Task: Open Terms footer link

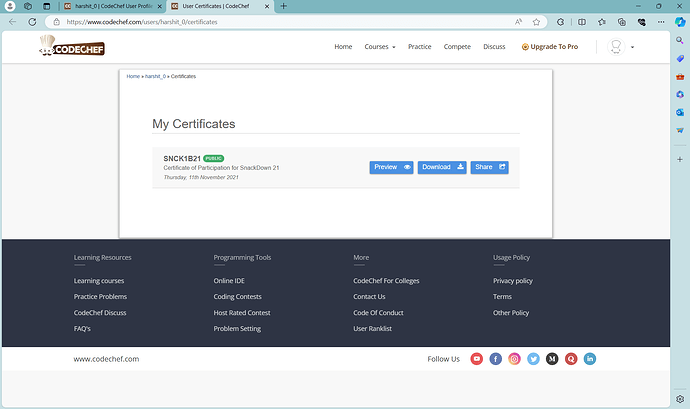Action: pyautogui.click(x=502, y=297)
